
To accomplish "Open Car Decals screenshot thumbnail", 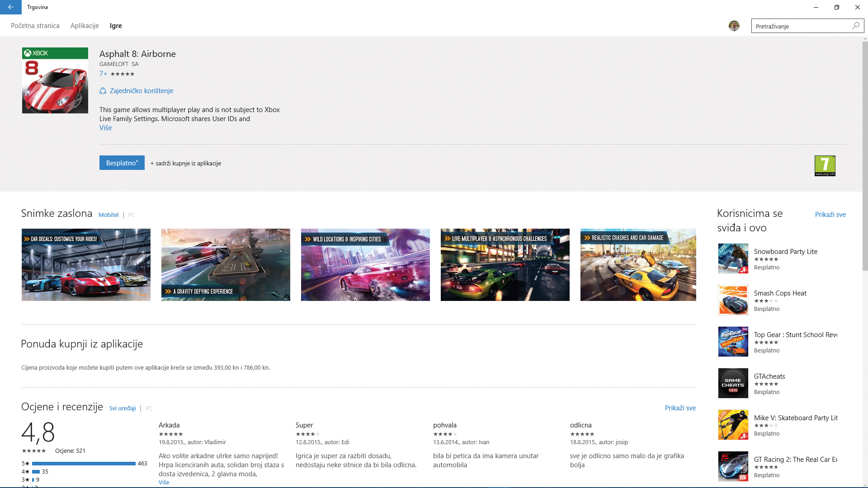I will pyautogui.click(x=86, y=265).
